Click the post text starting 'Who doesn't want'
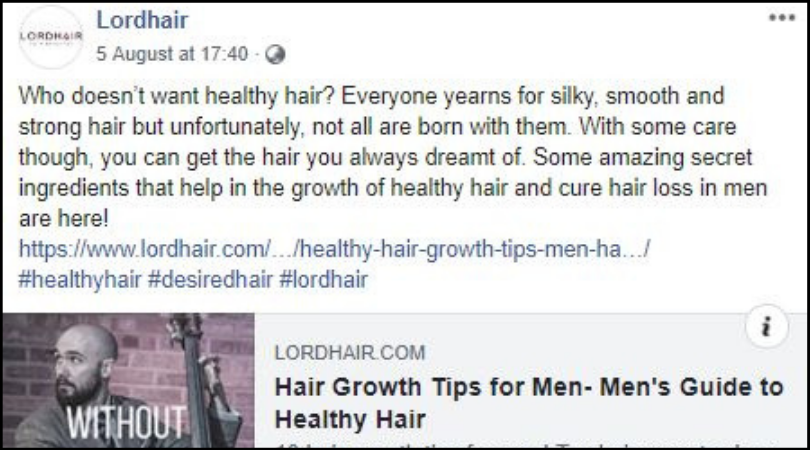The height and width of the screenshot is (450, 810). coord(393,157)
